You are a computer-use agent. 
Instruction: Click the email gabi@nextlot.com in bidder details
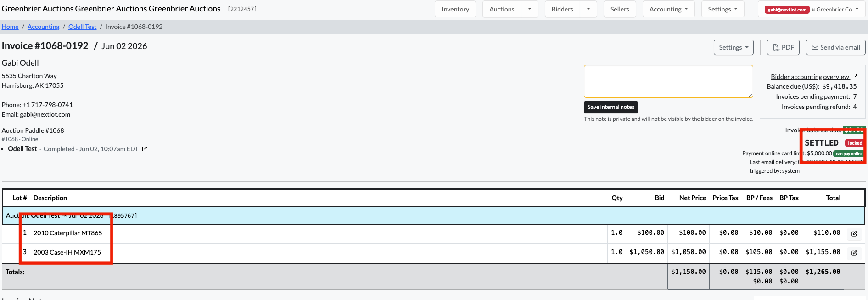pos(45,114)
